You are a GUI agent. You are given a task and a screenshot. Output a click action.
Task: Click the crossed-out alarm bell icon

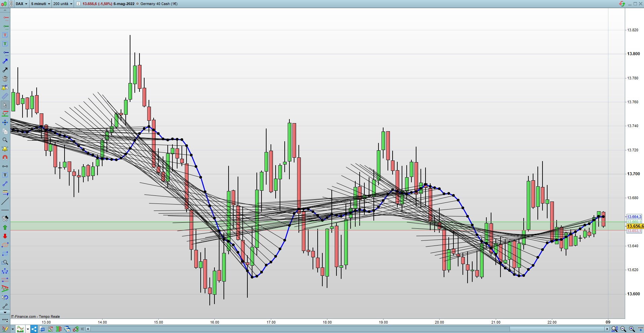5,87
